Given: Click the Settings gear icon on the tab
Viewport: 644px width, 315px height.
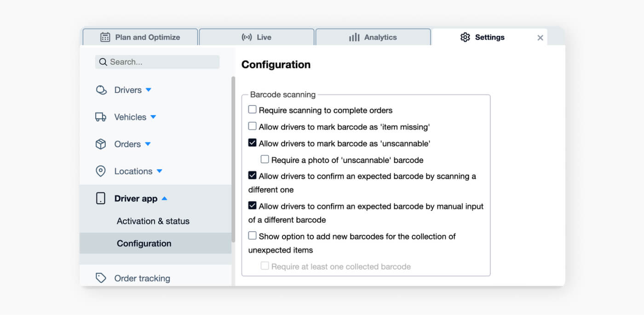Looking at the screenshot, I should (x=465, y=37).
